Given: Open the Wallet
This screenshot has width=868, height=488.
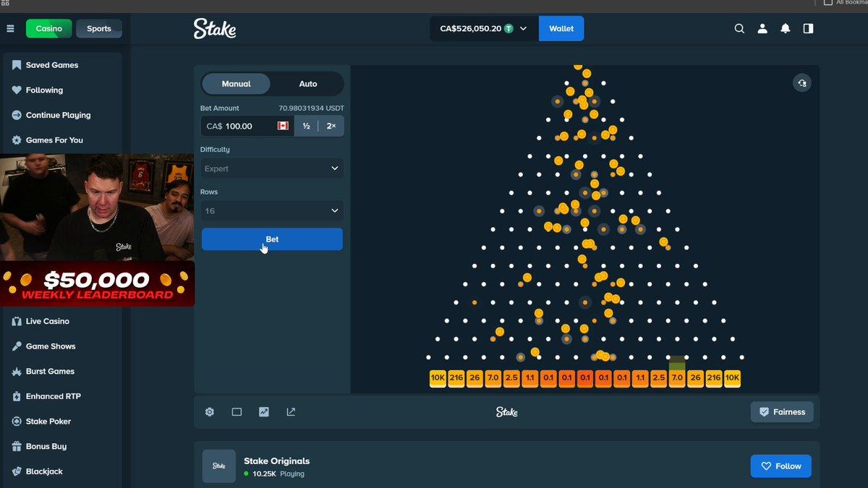Looking at the screenshot, I should coord(561,29).
